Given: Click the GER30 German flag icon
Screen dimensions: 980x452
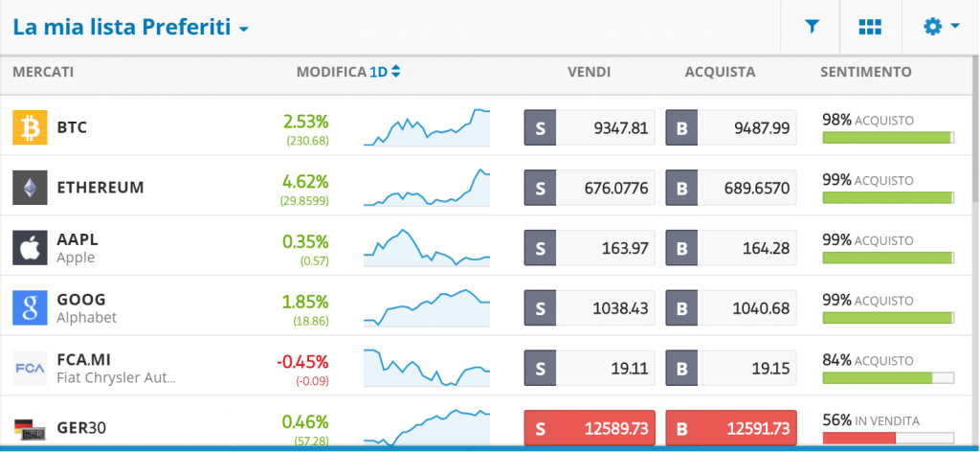Looking at the screenshot, I should [30, 428].
